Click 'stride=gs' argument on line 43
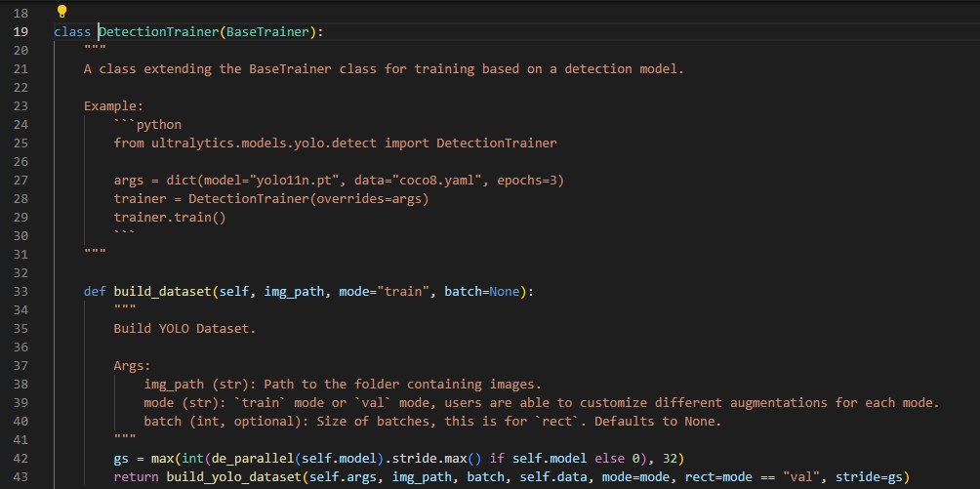Viewport: 980px width, 489px height. pyautogui.click(x=870, y=477)
